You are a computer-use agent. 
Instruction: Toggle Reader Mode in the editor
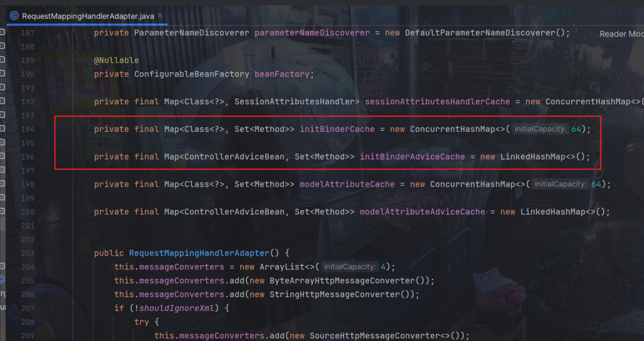tap(621, 34)
